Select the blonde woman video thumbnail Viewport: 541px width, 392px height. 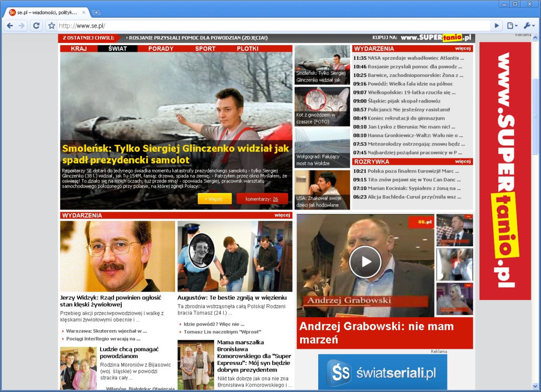coord(455,299)
